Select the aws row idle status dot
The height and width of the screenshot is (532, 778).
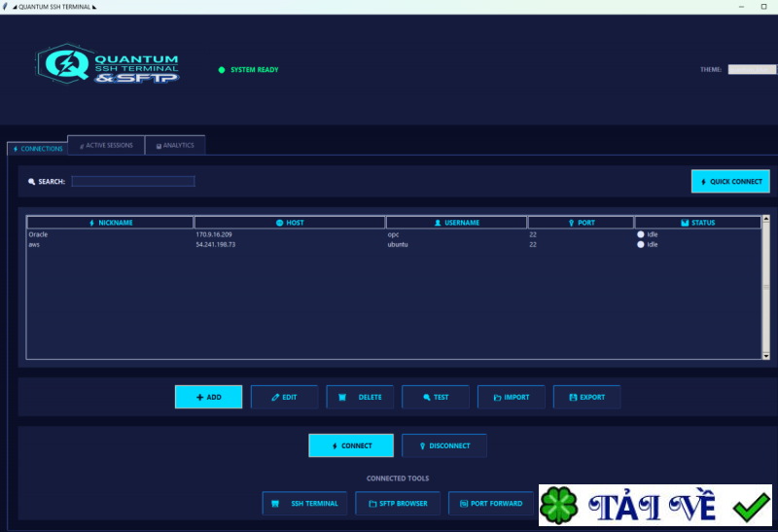[x=641, y=245]
